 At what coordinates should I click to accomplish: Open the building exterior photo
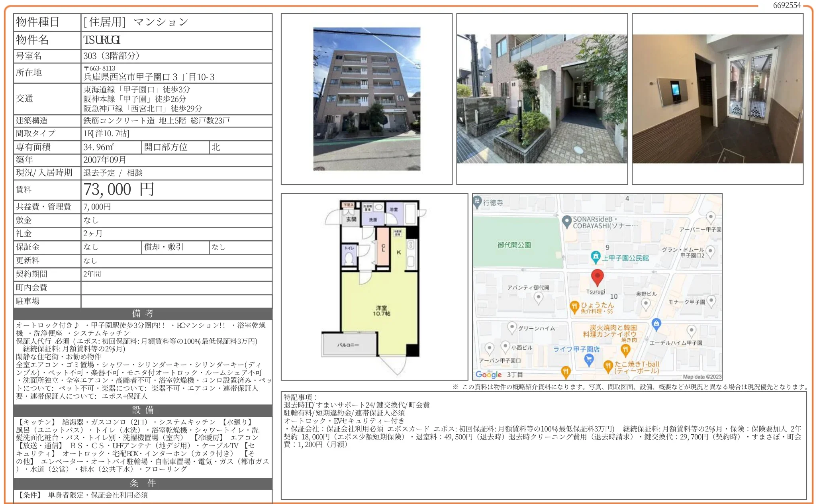[366, 99]
